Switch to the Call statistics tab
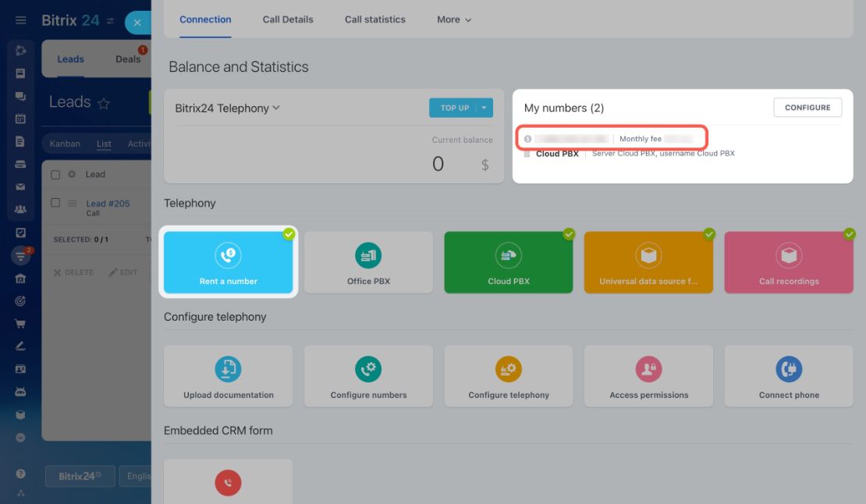This screenshot has width=866, height=504. click(375, 20)
